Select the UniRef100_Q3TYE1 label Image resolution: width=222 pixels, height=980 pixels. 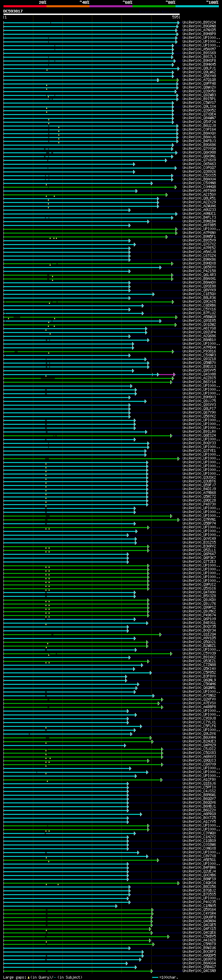coord(199,451)
